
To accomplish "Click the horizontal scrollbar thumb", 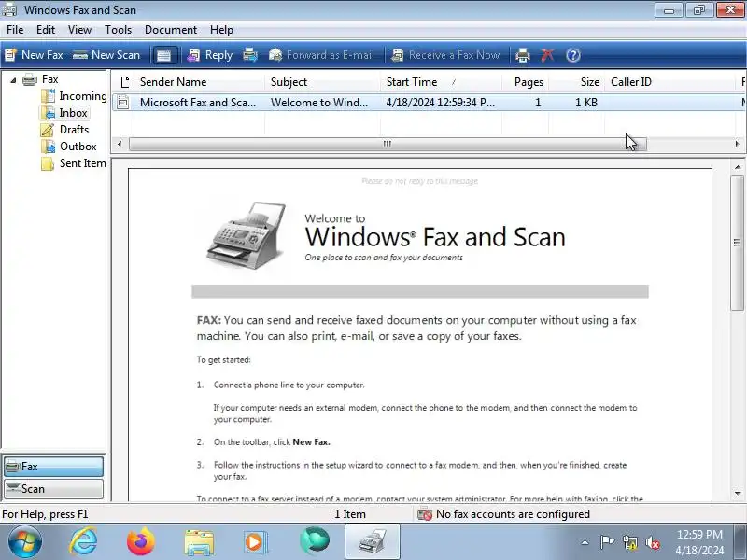I will pyautogui.click(x=388, y=144).
